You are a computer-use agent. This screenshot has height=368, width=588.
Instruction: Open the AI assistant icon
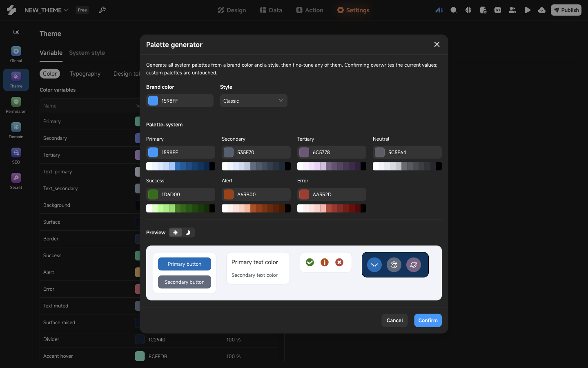coord(439,10)
